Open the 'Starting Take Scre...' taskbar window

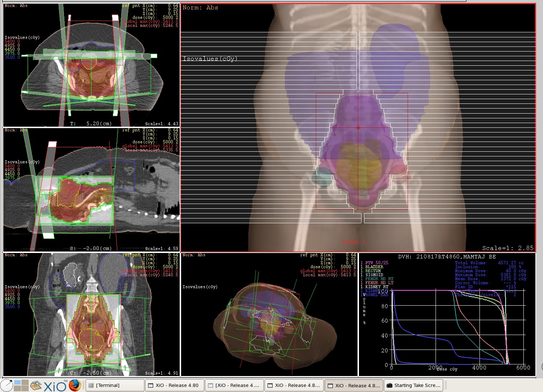(x=414, y=385)
